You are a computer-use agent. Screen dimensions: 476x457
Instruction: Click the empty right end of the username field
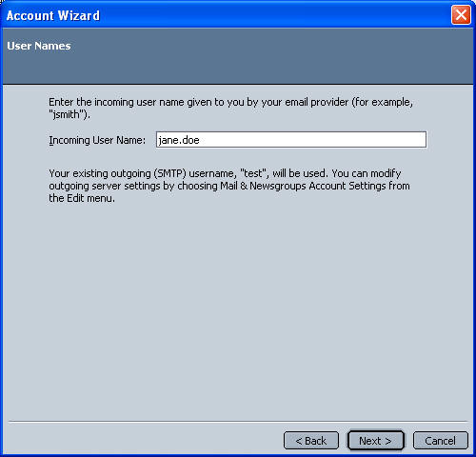click(x=381, y=140)
